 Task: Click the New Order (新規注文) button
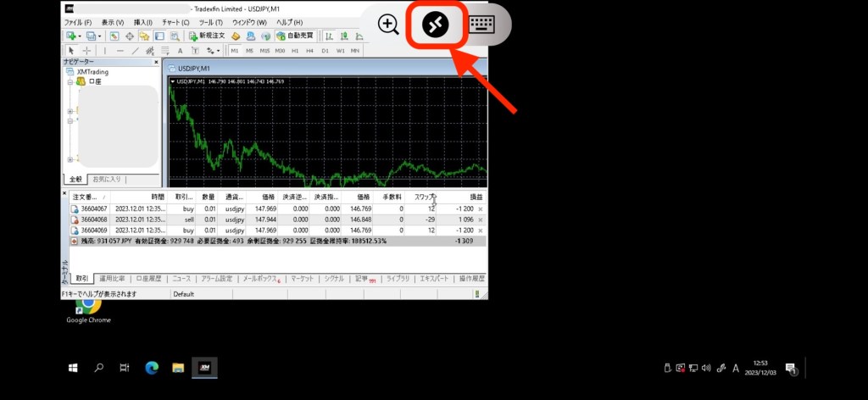202,36
